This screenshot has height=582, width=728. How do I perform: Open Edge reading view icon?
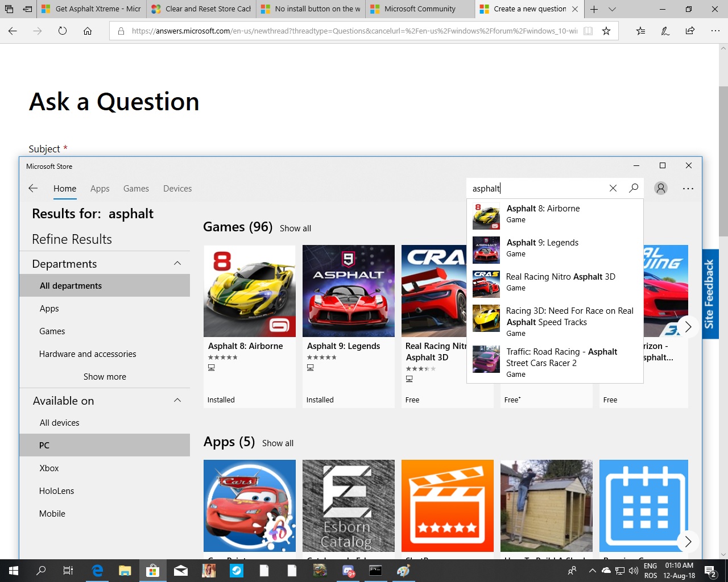tap(588, 31)
